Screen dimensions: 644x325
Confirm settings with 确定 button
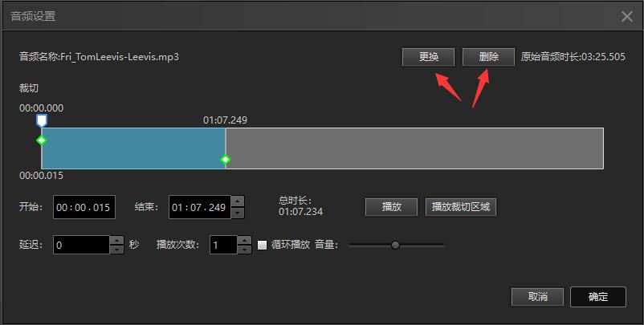coord(598,297)
